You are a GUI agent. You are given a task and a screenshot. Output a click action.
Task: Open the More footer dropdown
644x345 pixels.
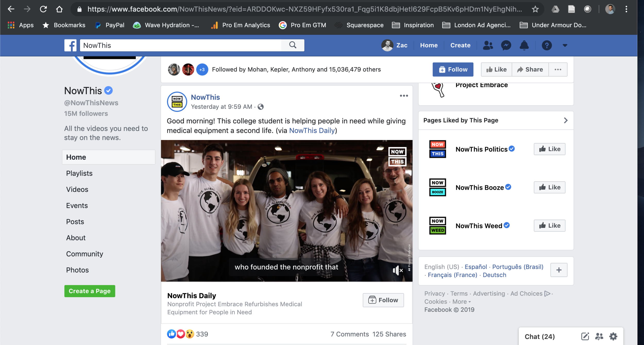pyautogui.click(x=461, y=302)
